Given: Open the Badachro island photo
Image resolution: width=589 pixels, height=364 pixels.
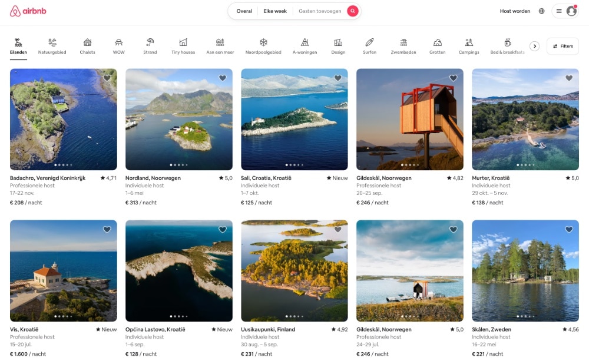Looking at the screenshot, I should (x=63, y=120).
